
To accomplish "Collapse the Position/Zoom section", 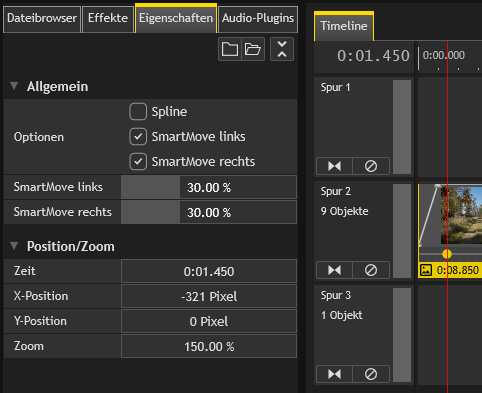I will (x=14, y=246).
